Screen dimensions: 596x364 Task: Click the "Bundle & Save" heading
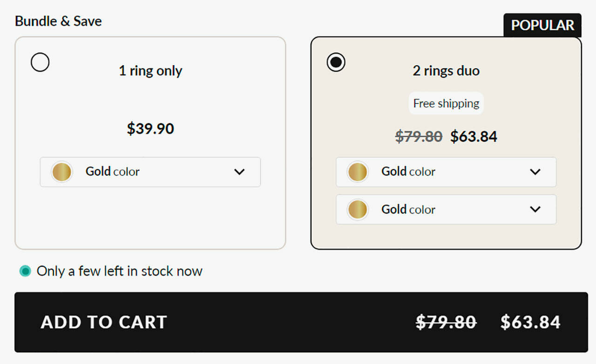[x=58, y=21]
